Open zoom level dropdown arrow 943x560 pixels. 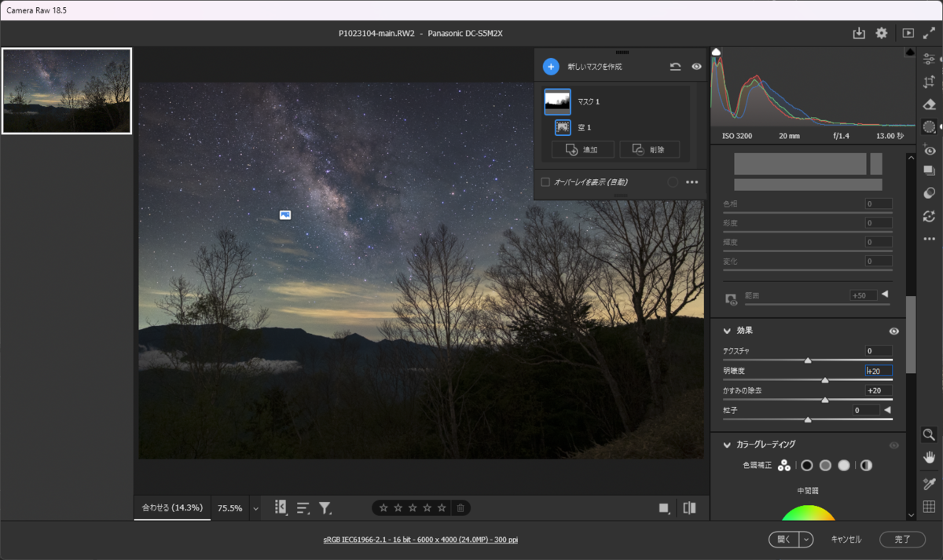[x=255, y=509]
